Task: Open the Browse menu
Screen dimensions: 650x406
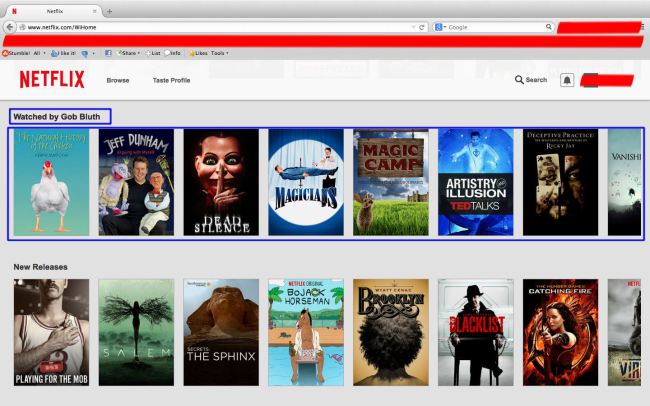Action: [x=118, y=80]
